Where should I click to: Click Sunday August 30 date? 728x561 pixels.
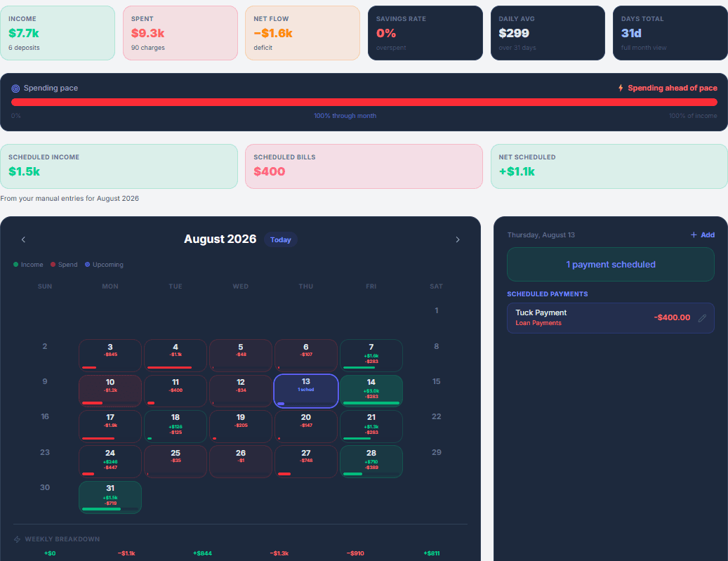click(x=44, y=487)
